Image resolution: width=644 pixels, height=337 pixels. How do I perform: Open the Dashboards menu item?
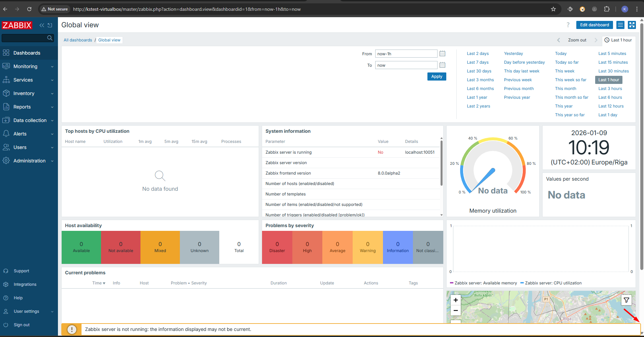[27, 53]
